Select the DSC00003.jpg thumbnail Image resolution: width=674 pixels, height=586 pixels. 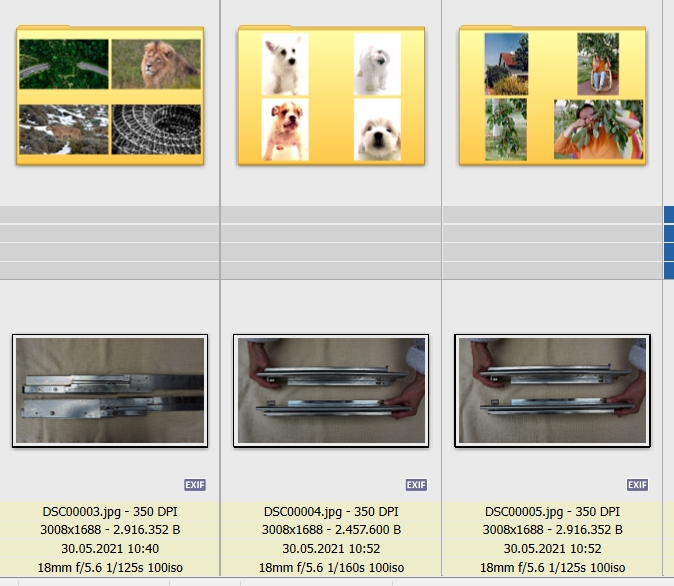pos(110,390)
